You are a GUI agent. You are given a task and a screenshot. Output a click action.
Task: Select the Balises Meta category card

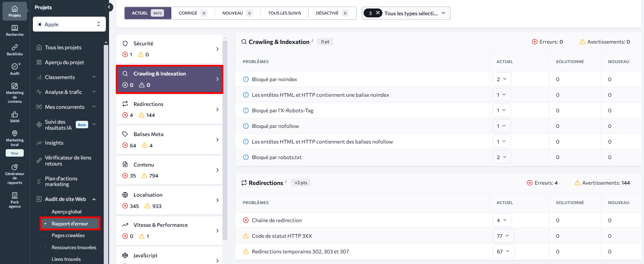pos(169,140)
